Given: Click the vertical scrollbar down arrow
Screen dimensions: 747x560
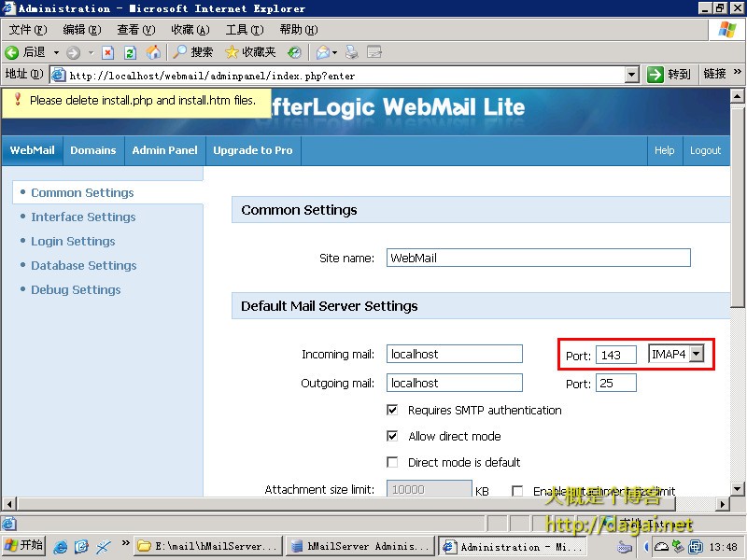Looking at the screenshot, I should coord(737,488).
